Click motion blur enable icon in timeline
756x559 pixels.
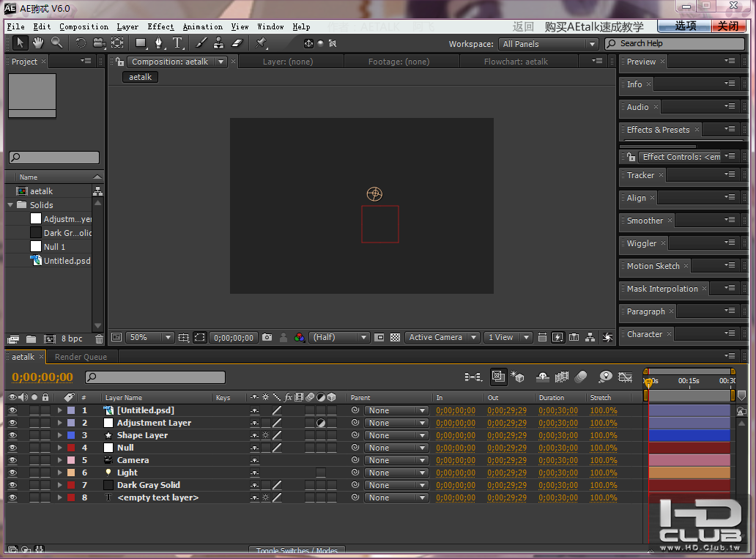click(581, 377)
